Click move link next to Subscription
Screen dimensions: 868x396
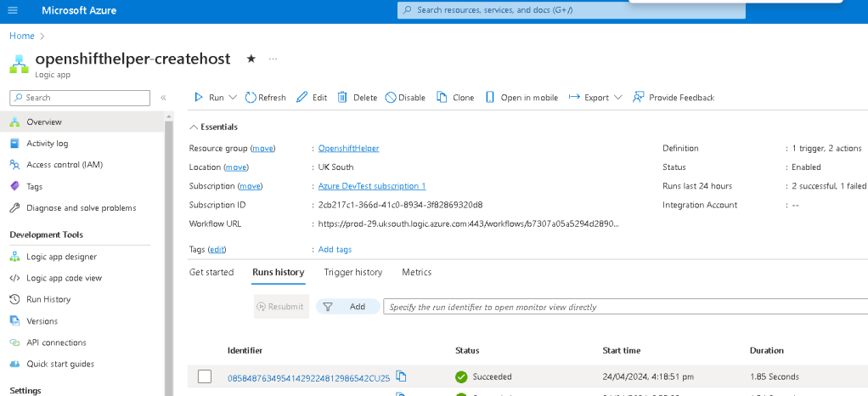(x=250, y=186)
